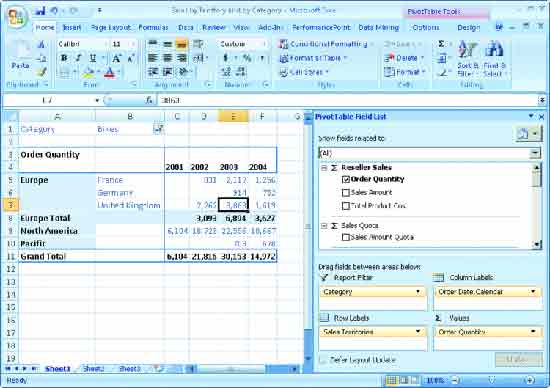
Task: Apply percent style number format
Action: click(x=247, y=58)
